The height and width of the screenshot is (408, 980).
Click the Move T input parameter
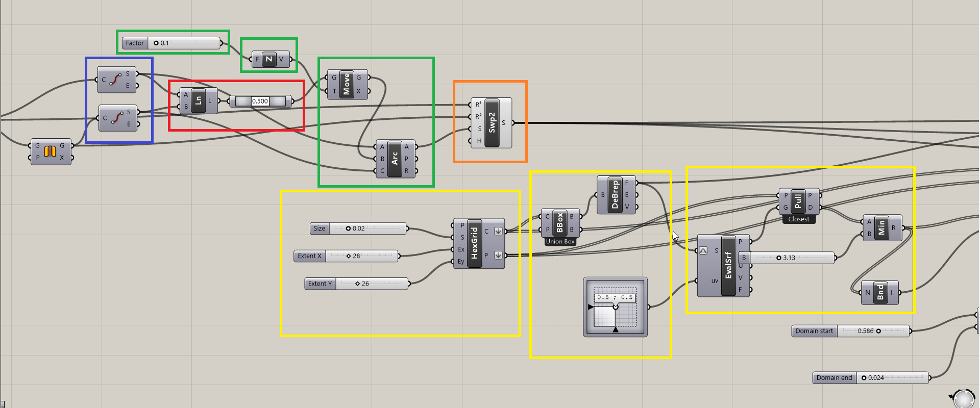[334, 92]
